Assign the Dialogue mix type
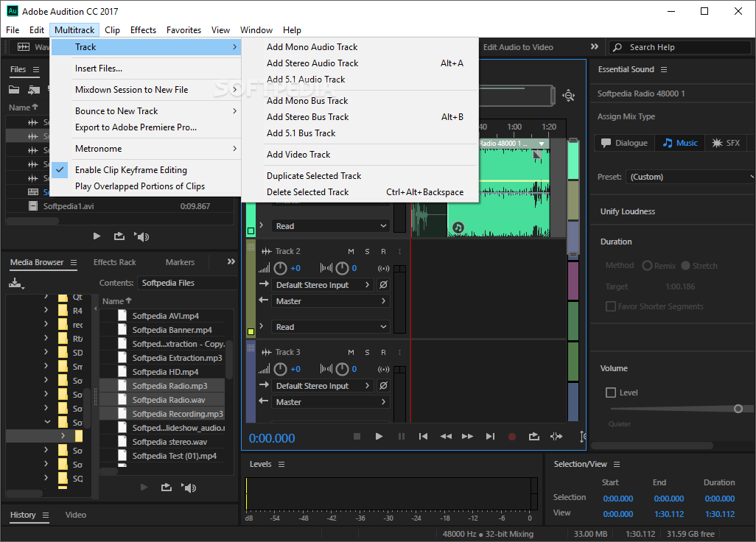 tap(624, 143)
